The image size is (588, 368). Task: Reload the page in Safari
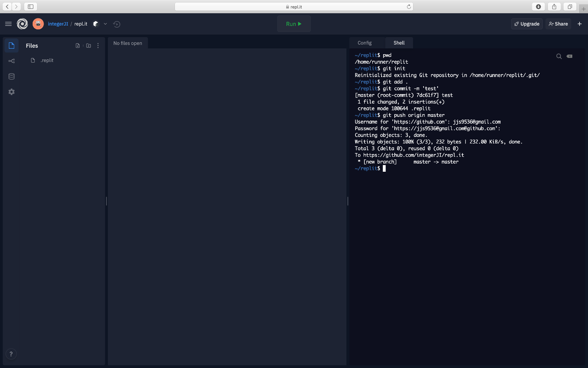[409, 7]
